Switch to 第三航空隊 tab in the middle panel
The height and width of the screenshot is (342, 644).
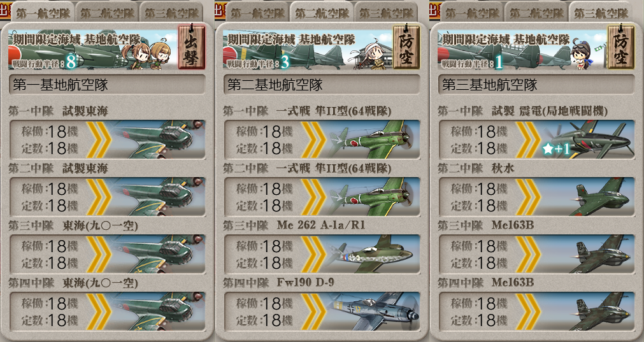point(385,12)
